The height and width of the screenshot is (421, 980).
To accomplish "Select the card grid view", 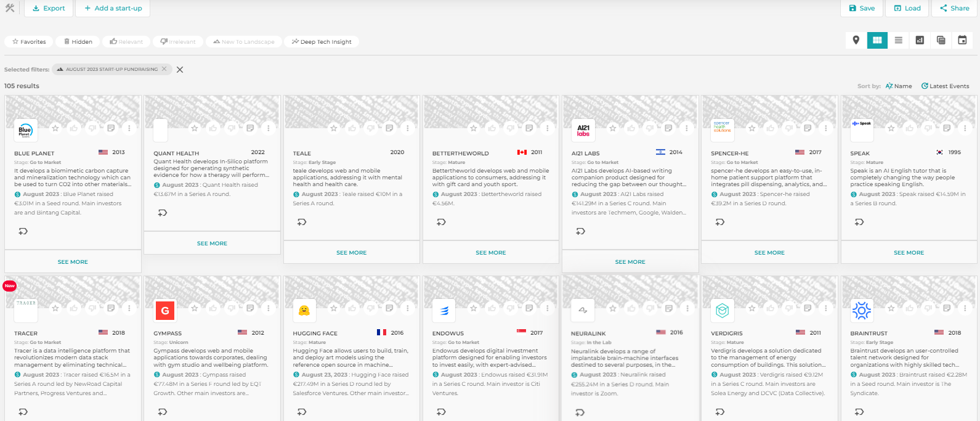I will pyautogui.click(x=877, y=40).
